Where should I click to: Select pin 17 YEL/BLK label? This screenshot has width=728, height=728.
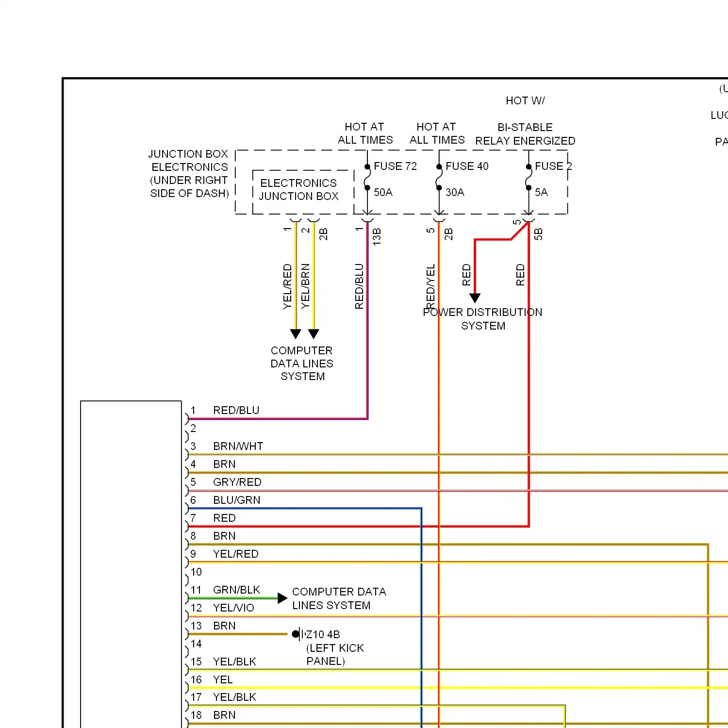coord(234,697)
